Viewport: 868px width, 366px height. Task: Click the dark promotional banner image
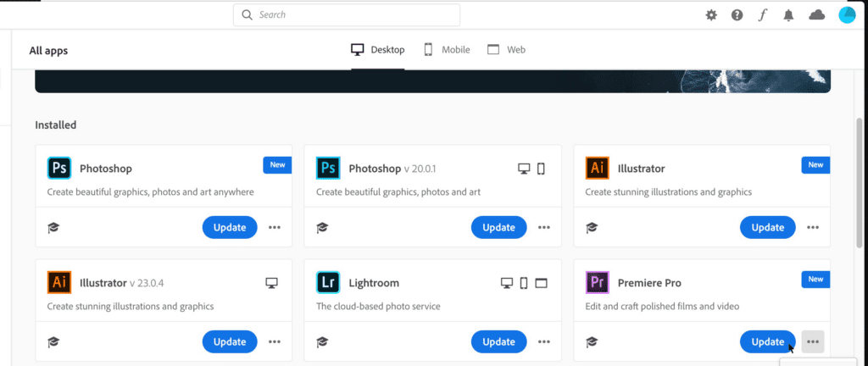click(432, 81)
